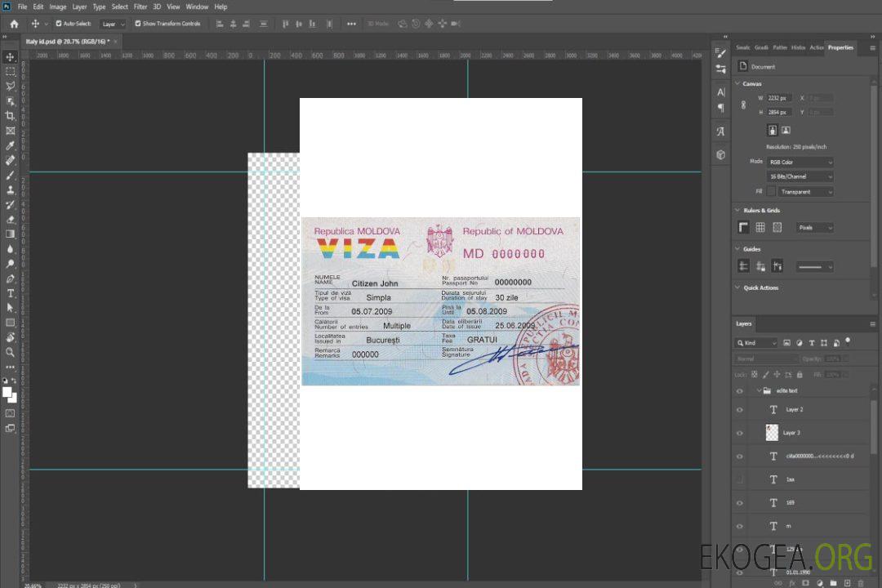Collapse the Quick Actions section
Screen dimensions: 882x588
point(738,287)
